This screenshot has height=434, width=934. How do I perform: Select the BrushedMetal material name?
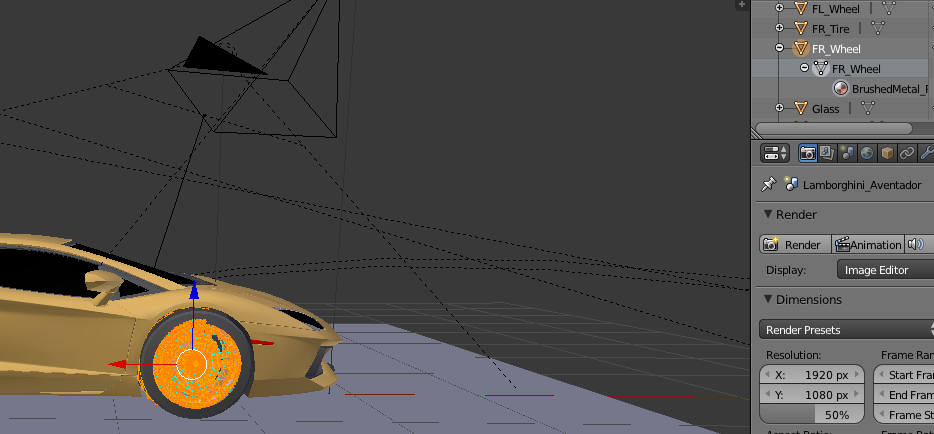pyautogui.click(x=890, y=89)
